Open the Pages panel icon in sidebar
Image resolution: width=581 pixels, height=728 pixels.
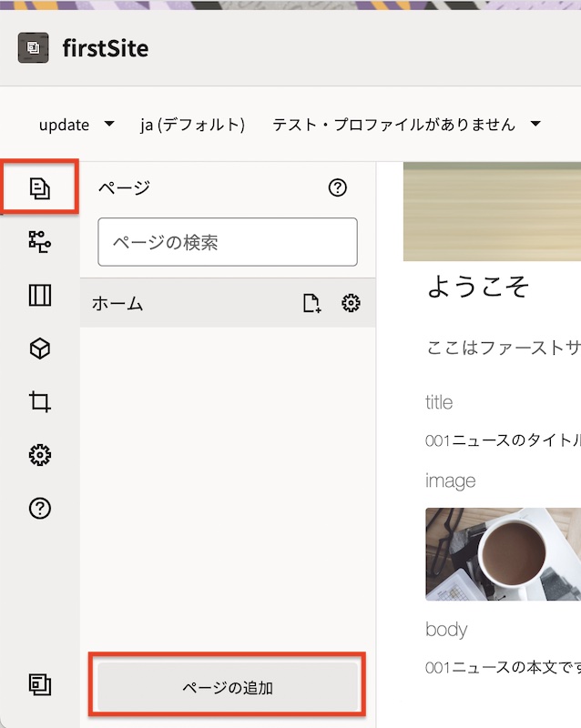click(x=39, y=188)
